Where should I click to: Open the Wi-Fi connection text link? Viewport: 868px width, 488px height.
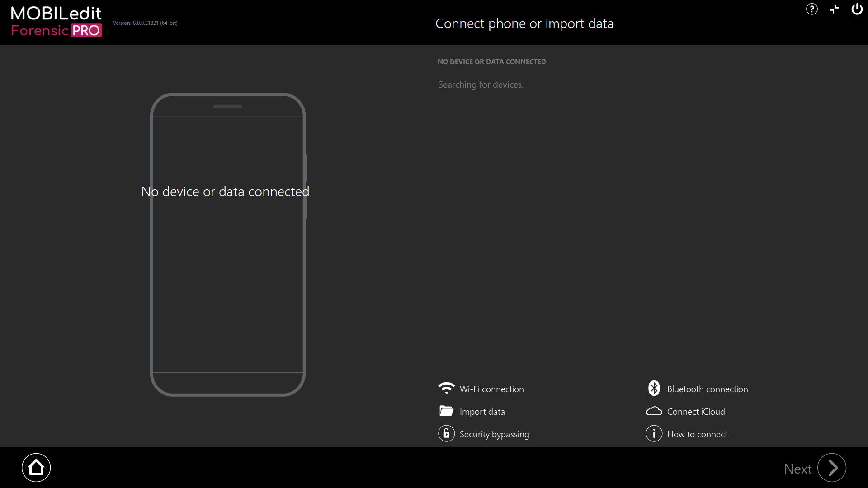coord(491,389)
